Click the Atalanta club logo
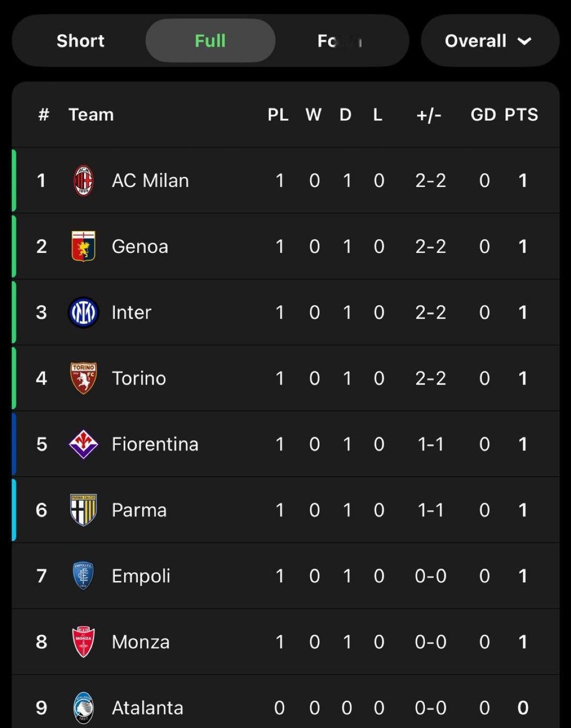Screen dimensions: 571x728 point(84,708)
